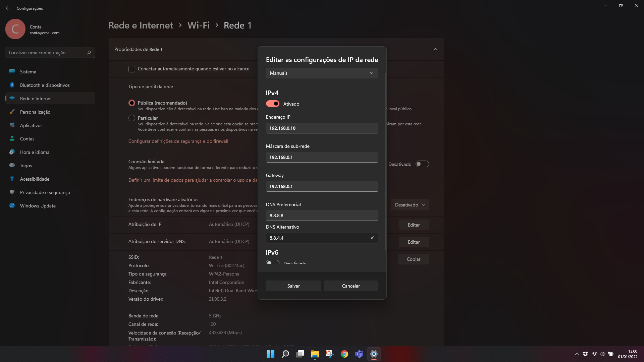
Task: Click the Acessibilidade figure icon
Action: [12, 179]
